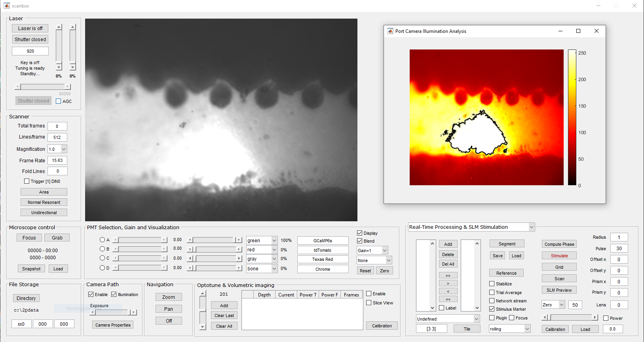Click the PMT channel A gain slider track
This screenshot has height=342, width=644.
(x=141, y=240)
